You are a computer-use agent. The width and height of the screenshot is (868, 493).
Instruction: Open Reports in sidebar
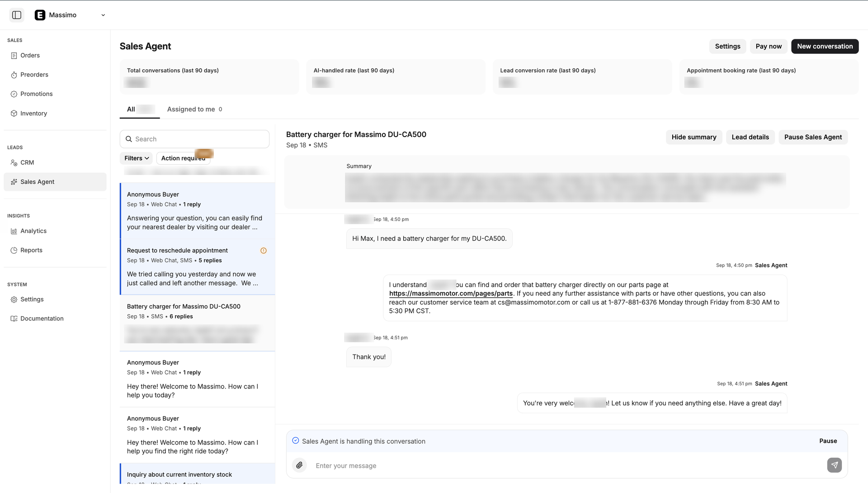click(55, 251)
